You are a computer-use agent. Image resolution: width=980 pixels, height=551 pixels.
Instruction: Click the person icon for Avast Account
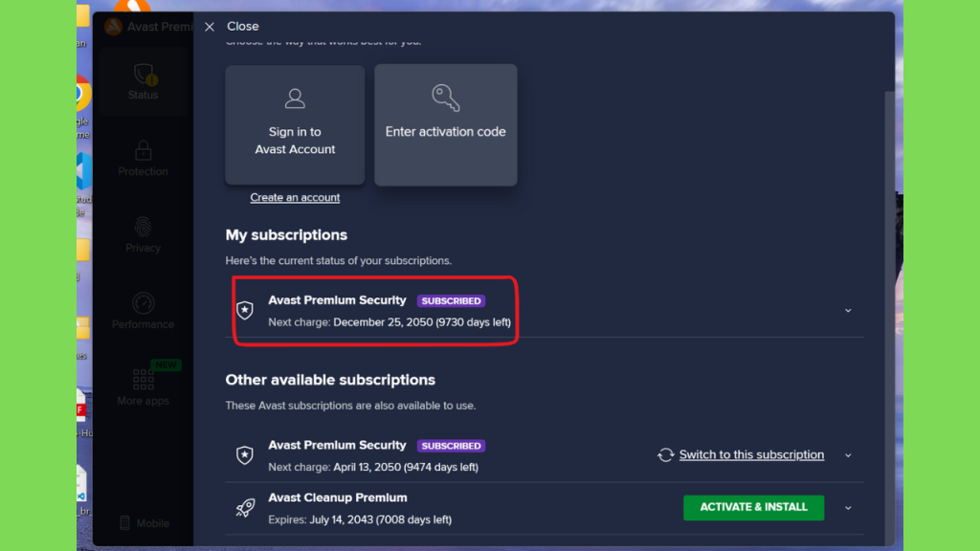click(x=295, y=99)
